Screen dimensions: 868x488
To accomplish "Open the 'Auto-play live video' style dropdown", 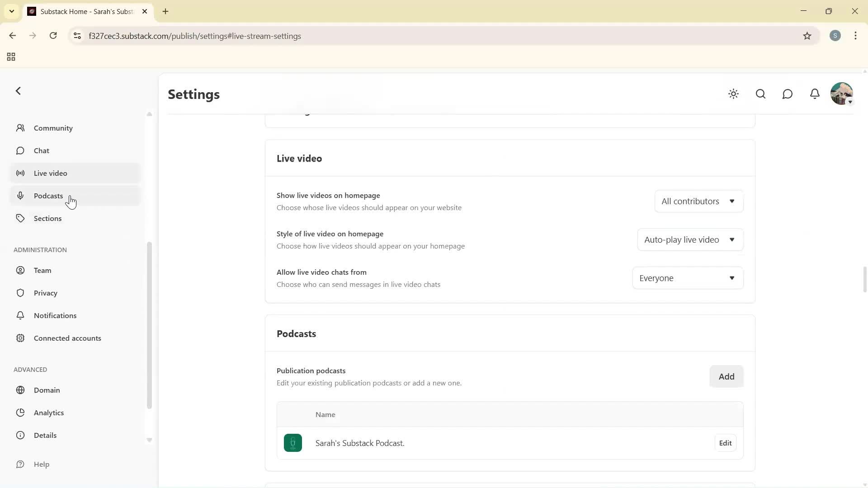I will coord(690,239).
